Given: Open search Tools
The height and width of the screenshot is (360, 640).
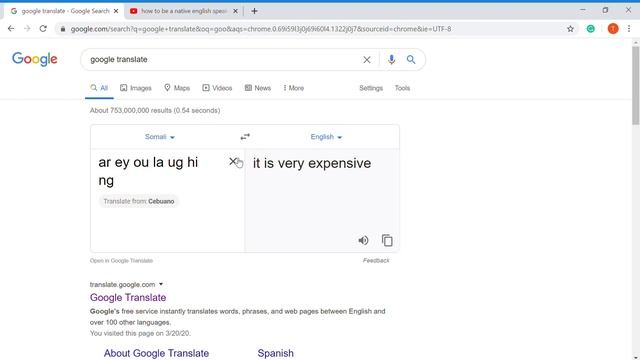Looking at the screenshot, I should 402,88.
